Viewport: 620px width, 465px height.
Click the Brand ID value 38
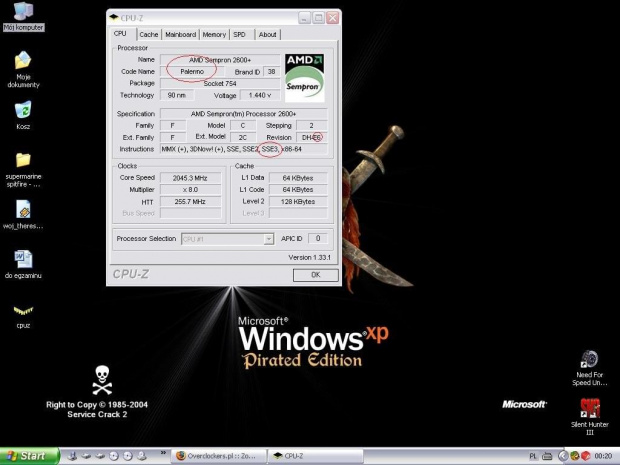[271, 72]
